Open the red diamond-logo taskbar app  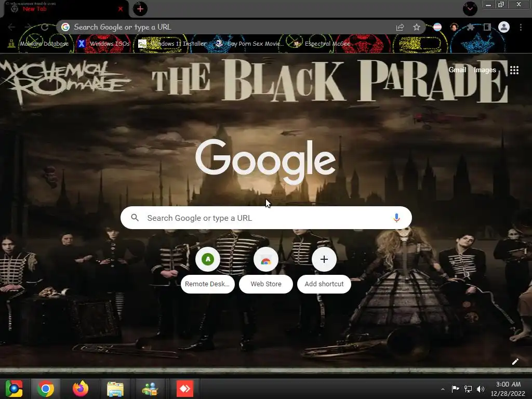point(185,389)
